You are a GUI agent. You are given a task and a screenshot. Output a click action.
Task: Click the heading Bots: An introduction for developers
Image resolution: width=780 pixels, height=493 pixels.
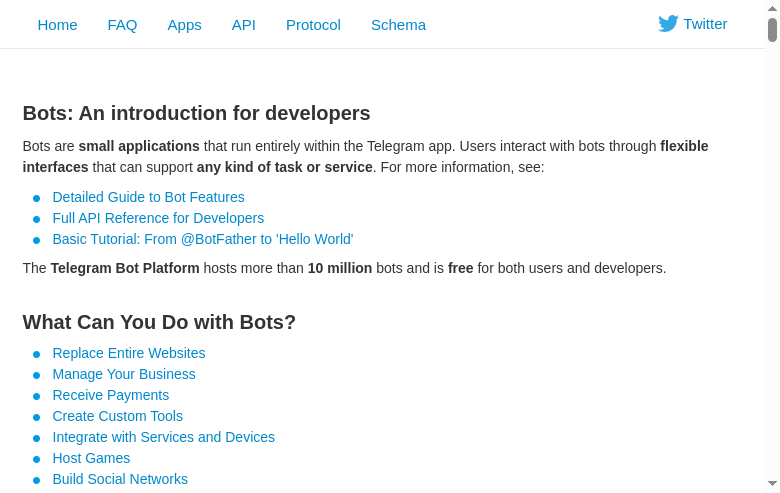[196, 113]
